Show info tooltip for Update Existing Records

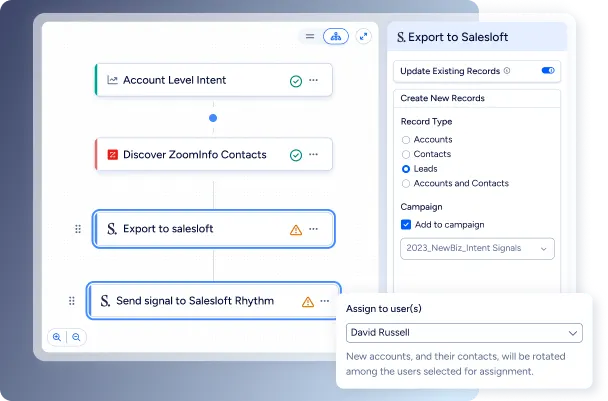click(x=507, y=71)
